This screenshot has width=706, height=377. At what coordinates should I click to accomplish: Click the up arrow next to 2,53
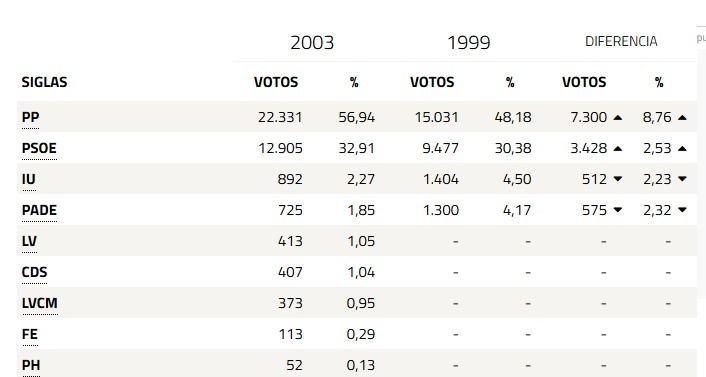tap(682, 149)
